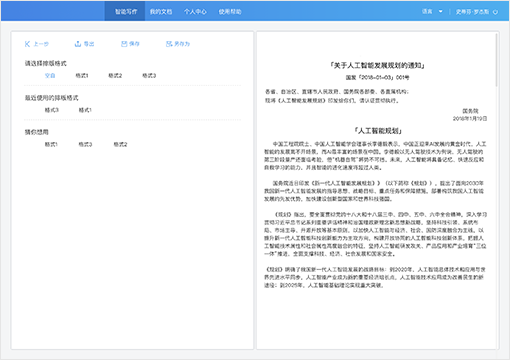Click the 另存为 save-as icon
The width and height of the screenshot is (510, 360).
[169, 44]
